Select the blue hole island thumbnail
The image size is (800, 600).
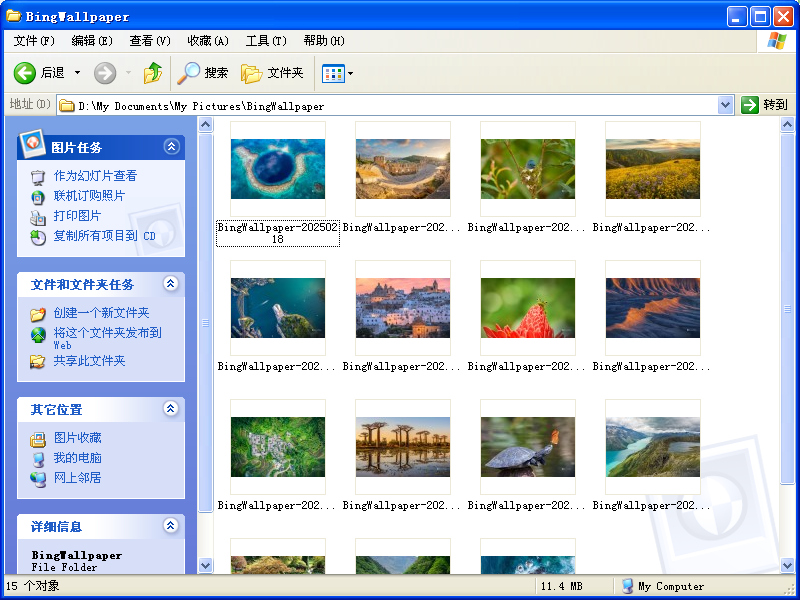[x=278, y=169]
